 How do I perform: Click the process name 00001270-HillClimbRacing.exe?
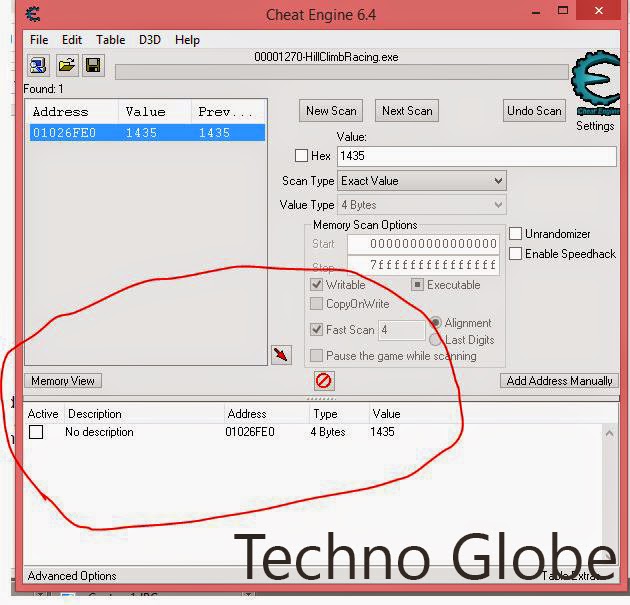pos(326,57)
